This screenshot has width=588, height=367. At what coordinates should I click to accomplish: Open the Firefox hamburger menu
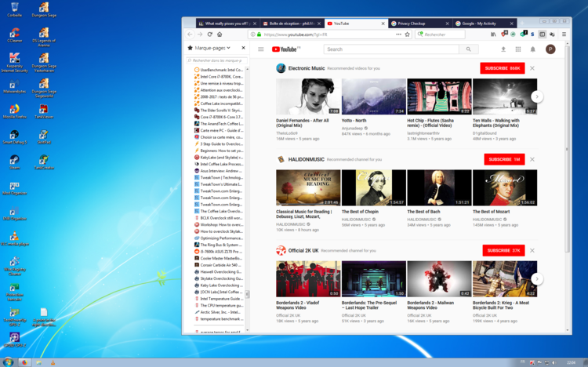[564, 35]
